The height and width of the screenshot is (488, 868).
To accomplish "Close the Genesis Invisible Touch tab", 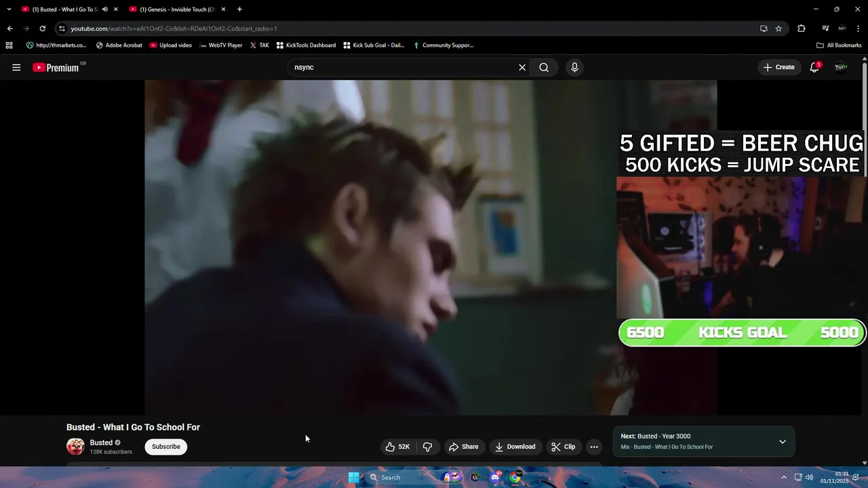I will click(223, 9).
